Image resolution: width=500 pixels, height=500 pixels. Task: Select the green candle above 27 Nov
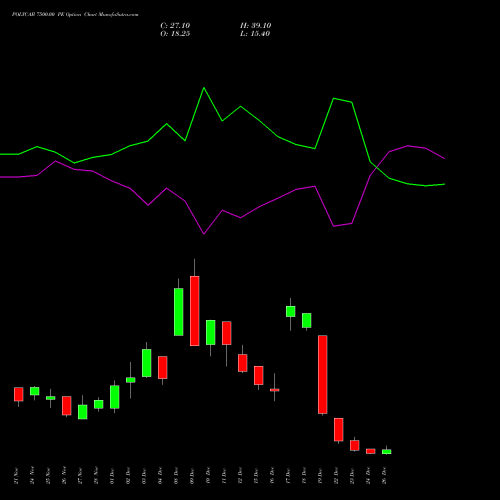pyautogui.click(x=83, y=412)
